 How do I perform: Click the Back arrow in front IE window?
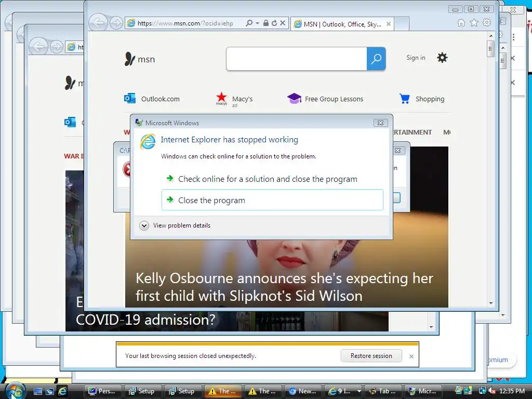point(98,23)
